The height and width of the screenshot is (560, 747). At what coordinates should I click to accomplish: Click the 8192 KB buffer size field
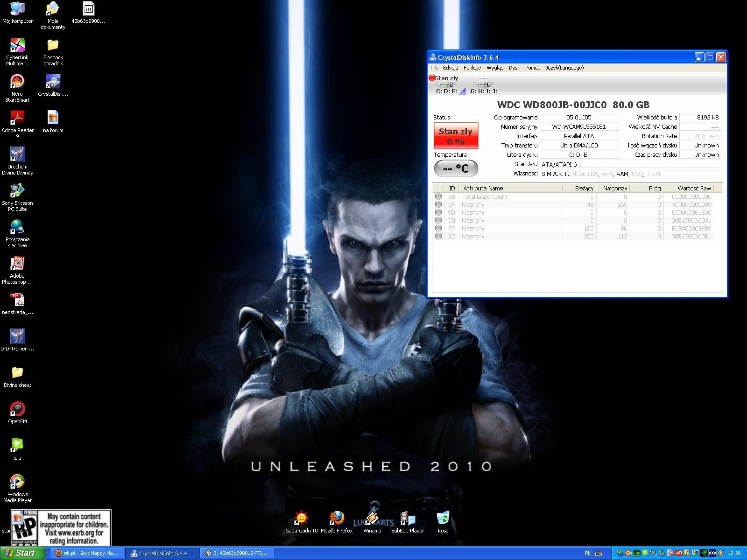click(700, 117)
